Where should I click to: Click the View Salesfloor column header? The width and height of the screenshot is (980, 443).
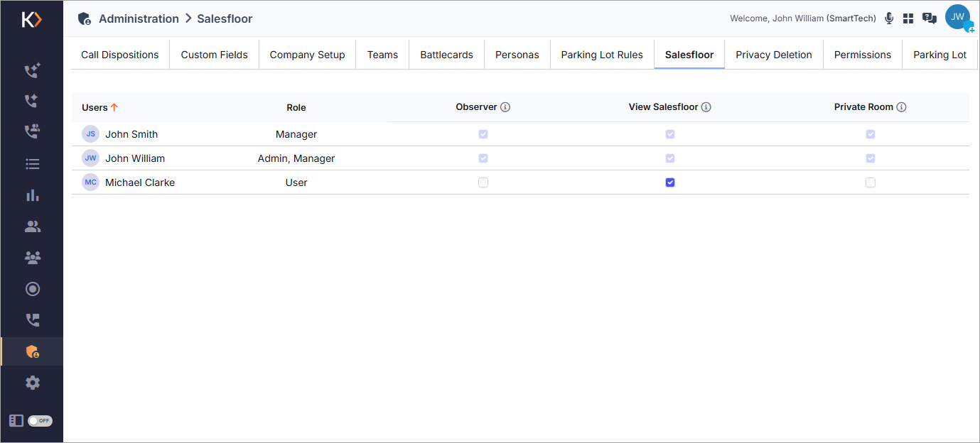(x=663, y=107)
